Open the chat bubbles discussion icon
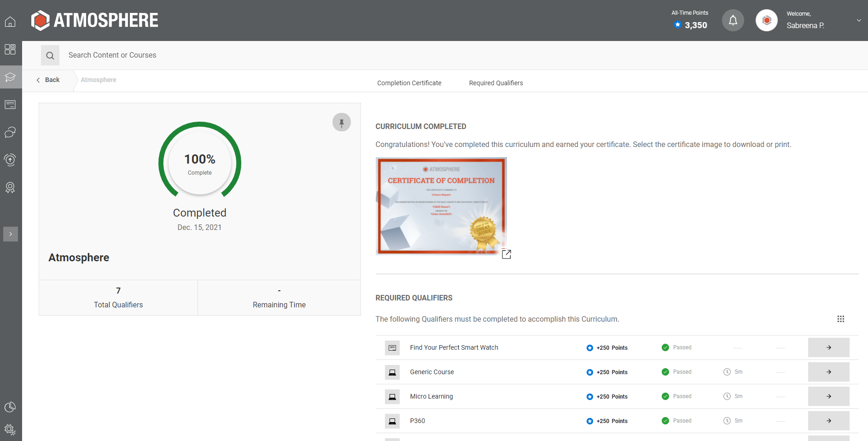 (x=10, y=132)
